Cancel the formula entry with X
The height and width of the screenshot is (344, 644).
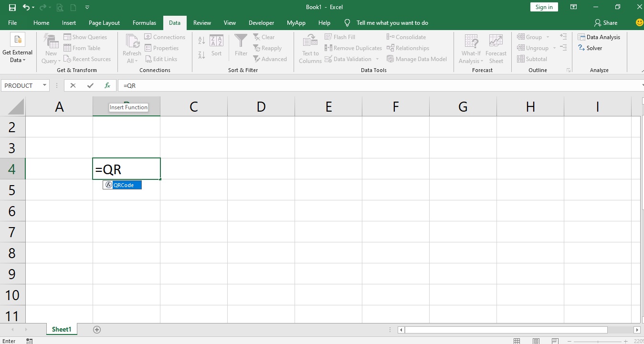[73, 85]
